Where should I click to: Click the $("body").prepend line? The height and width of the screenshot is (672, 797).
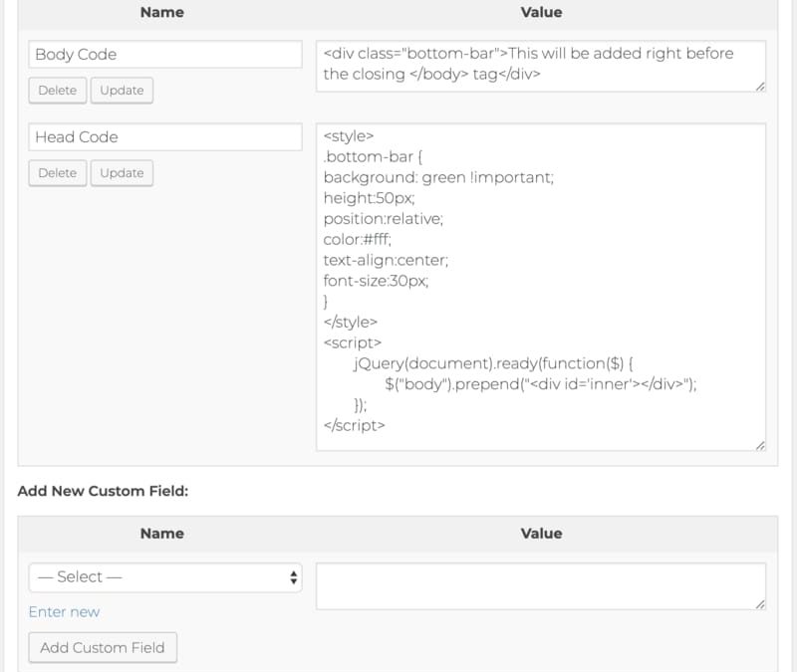tap(541, 384)
